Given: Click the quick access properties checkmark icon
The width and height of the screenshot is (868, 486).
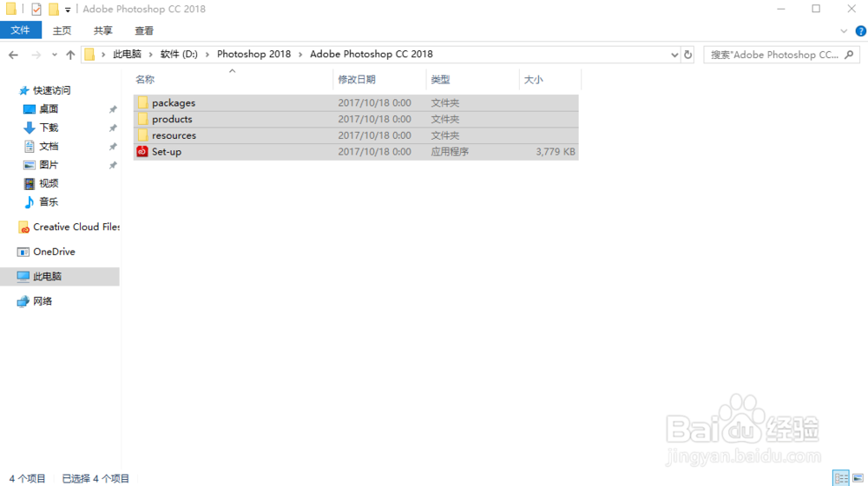Looking at the screenshot, I should pyautogui.click(x=36, y=9).
